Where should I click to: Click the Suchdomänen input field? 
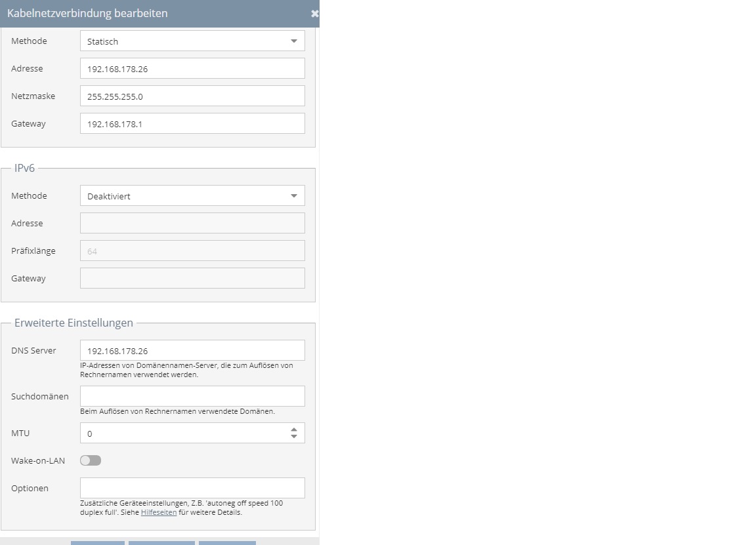pos(192,396)
